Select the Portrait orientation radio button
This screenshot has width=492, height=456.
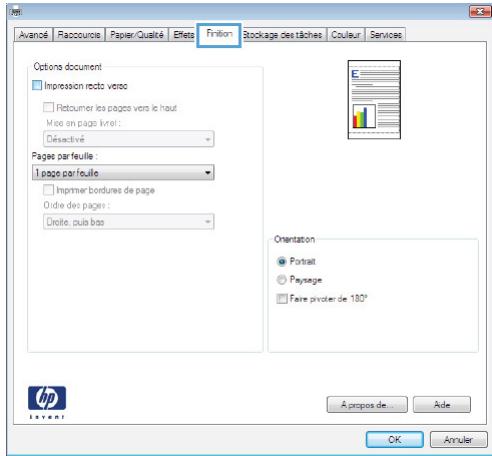tap(282, 261)
